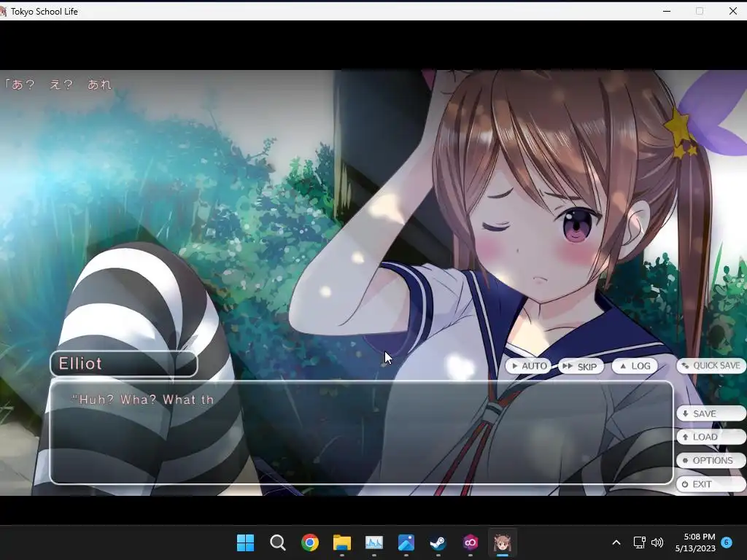
Task: Open Windows Search from the taskbar
Action: tap(278, 542)
